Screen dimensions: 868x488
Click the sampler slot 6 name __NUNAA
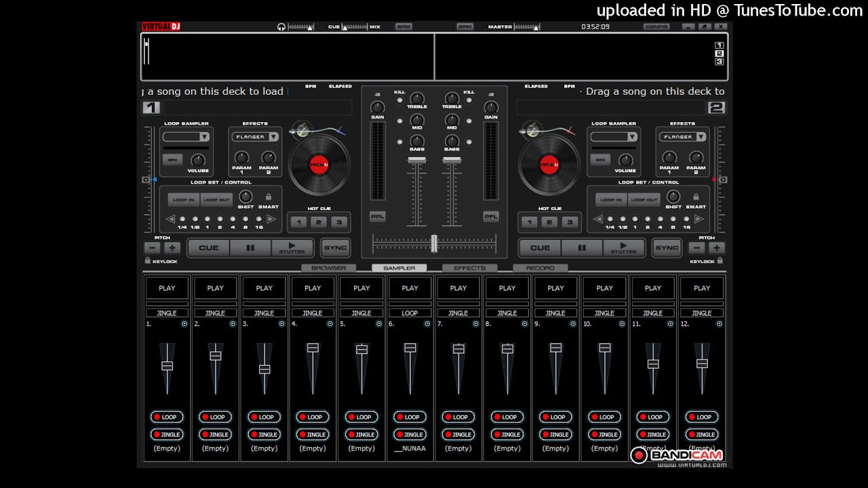410,448
